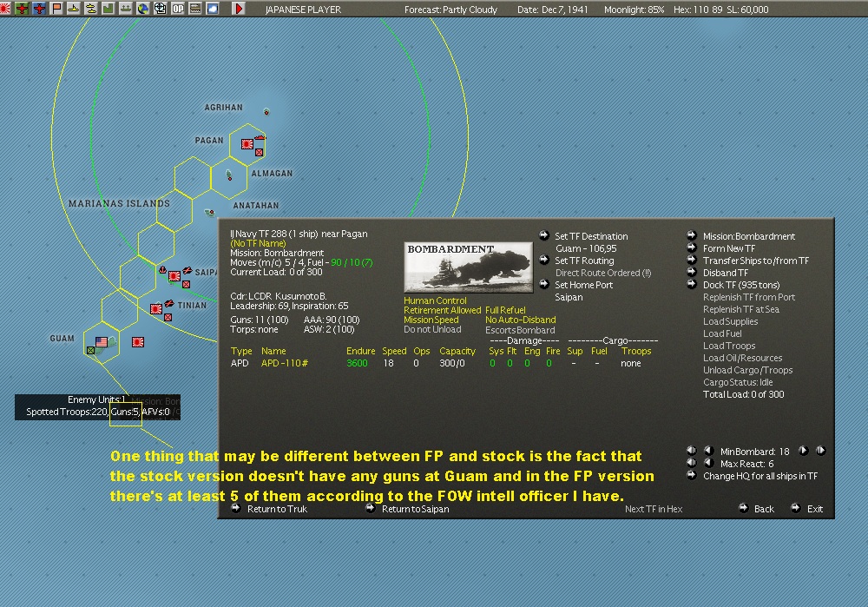Viewport: 868px width, 607px height.
Task: Decrease Min Bombard by one step
Action: [x=708, y=451]
